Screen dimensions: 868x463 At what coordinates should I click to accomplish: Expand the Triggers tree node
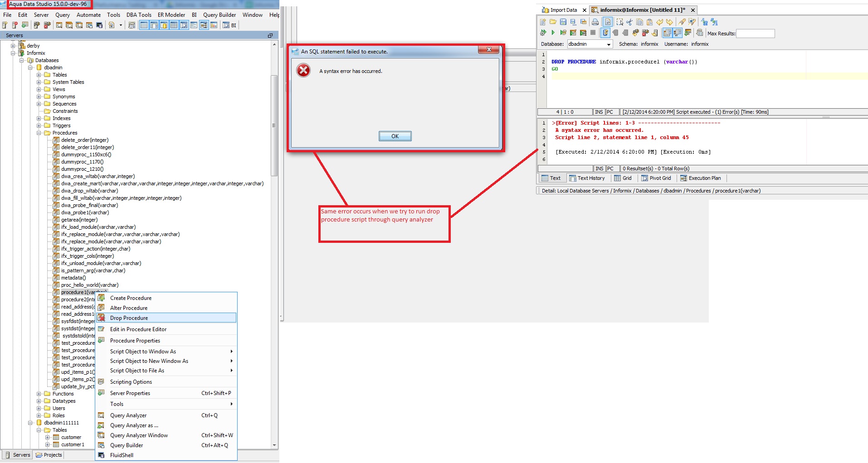pyautogui.click(x=39, y=125)
